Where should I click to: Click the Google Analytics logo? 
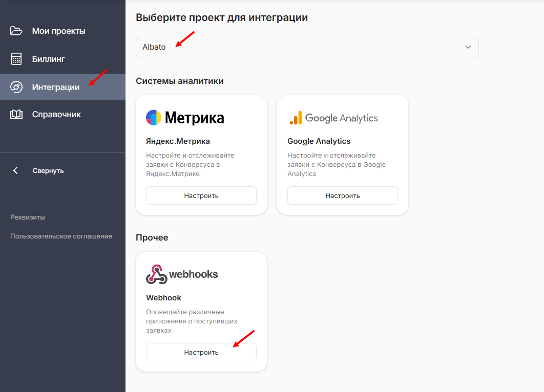(x=333, y=118)
